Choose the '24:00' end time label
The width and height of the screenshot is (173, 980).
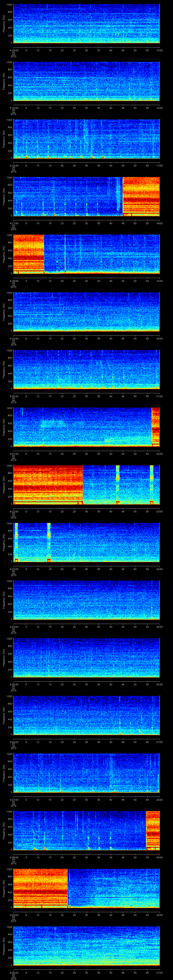coord(159,569)
